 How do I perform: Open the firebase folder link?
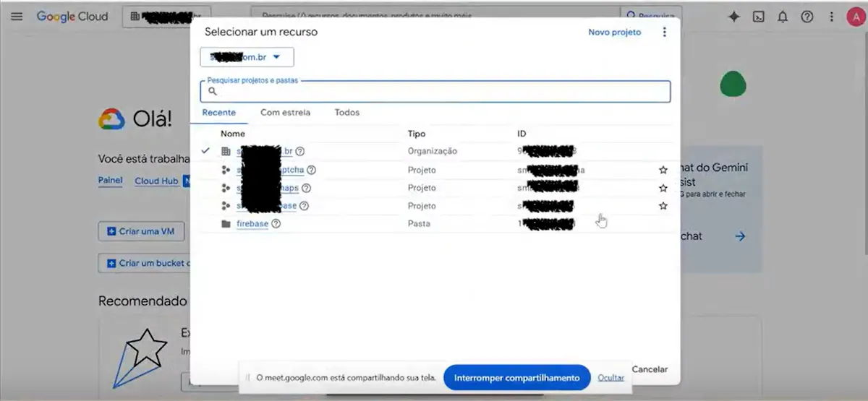pyautogui.click(x=252, y=224)
